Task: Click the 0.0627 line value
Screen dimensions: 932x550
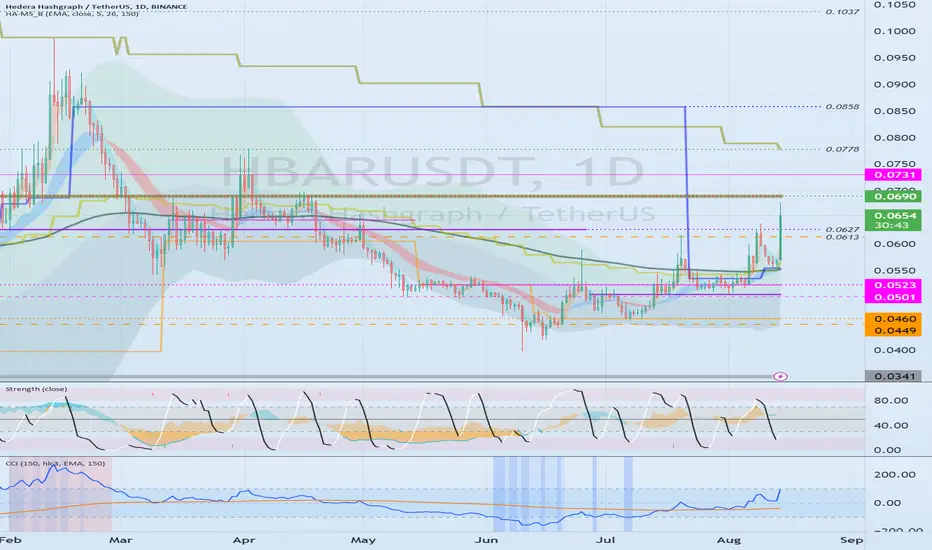Action: point(842,230)
